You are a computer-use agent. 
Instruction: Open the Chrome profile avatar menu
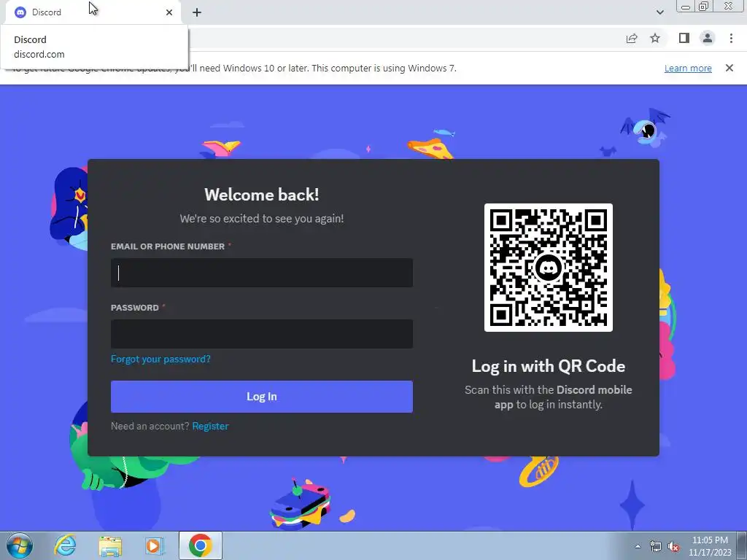[x=708, y=38]
